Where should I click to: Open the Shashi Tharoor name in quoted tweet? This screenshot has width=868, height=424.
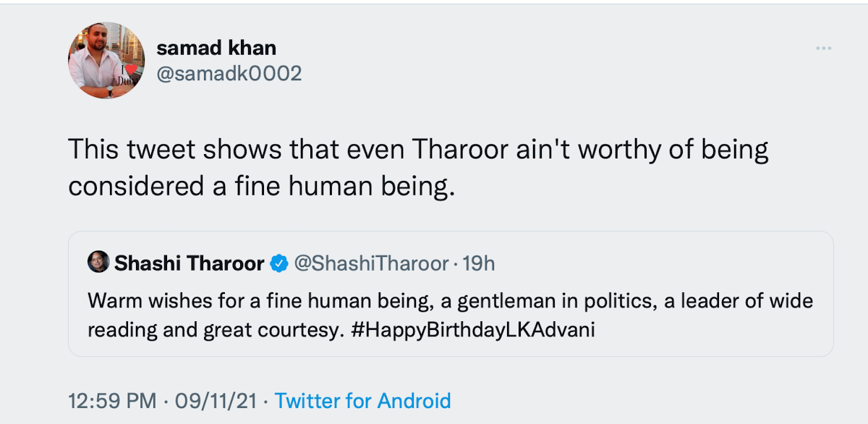point(190,264)
